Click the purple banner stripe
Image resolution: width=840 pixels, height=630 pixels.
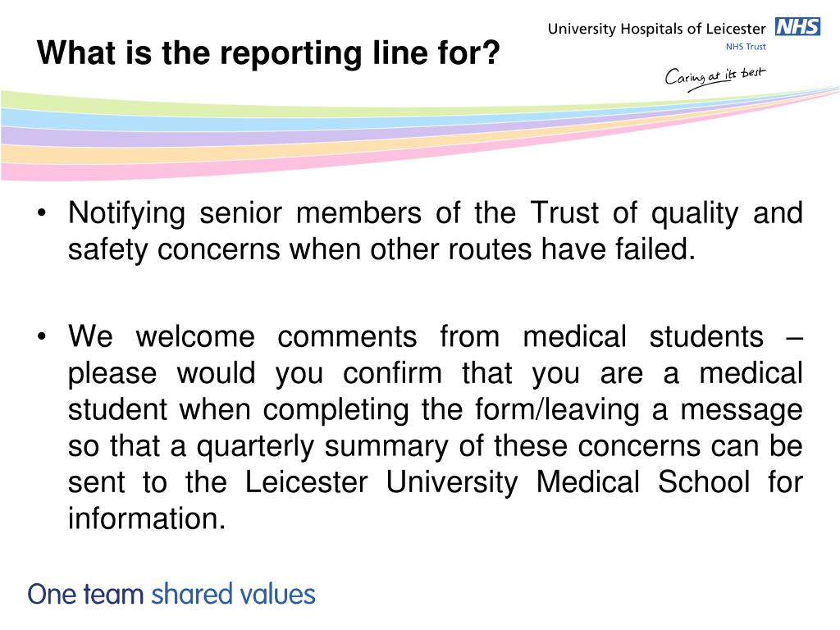tap(107, 137)
